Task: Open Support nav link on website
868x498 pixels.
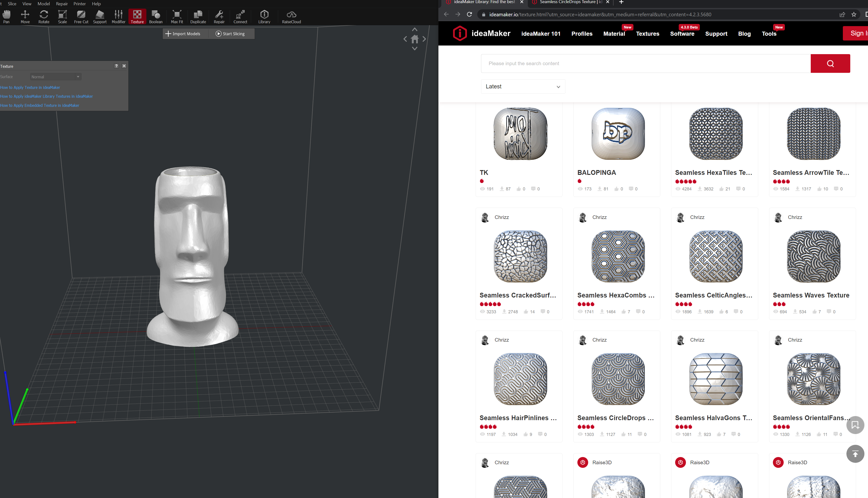Action: point(716,34)
